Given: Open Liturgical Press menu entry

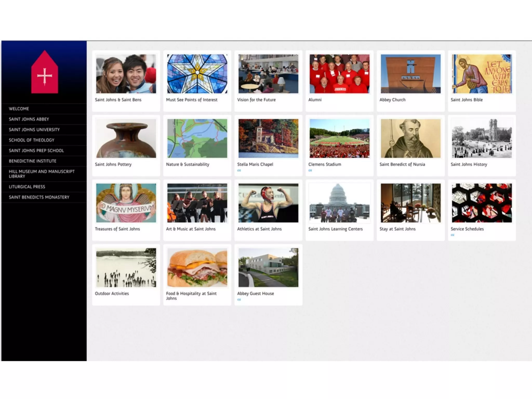Looking at the screenshot, I should point(27,187).
